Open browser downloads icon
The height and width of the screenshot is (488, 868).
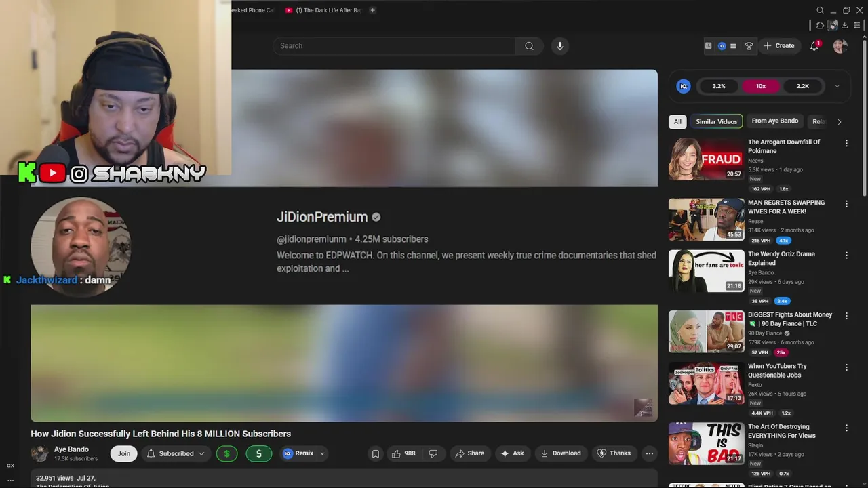pos(844,25)
